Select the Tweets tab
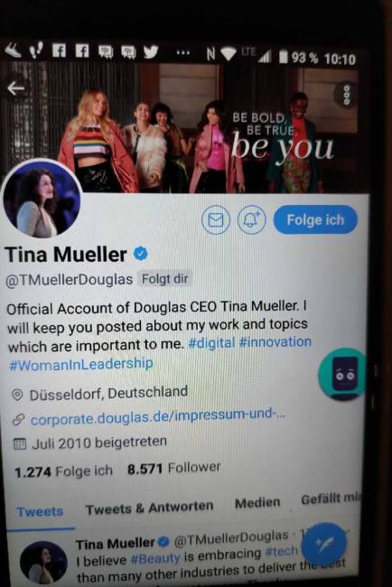 click(40, 512)
